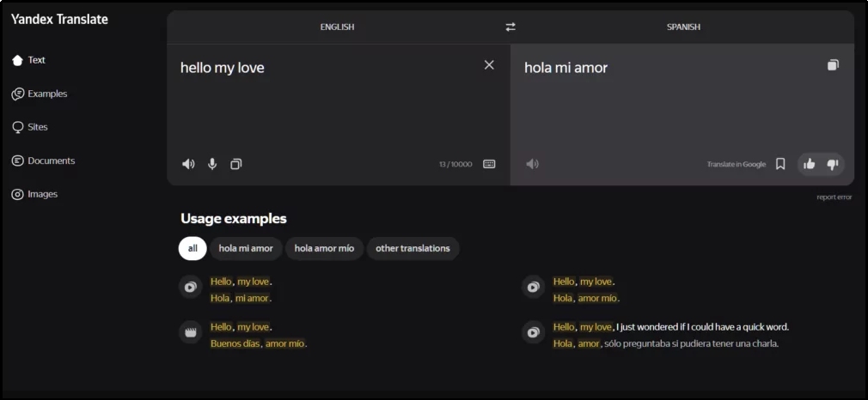
Task: Click into the 'hello my love' input field
Action: 327,103
